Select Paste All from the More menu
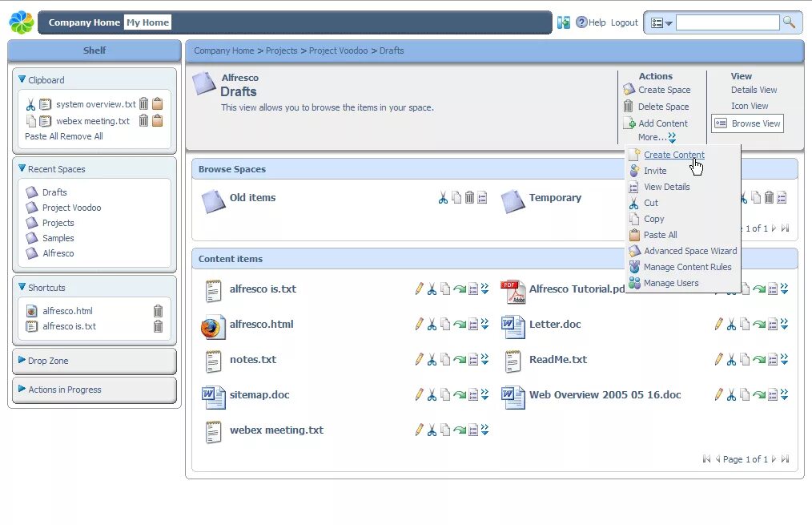812x525 pixels. click(x=661, y=235)
